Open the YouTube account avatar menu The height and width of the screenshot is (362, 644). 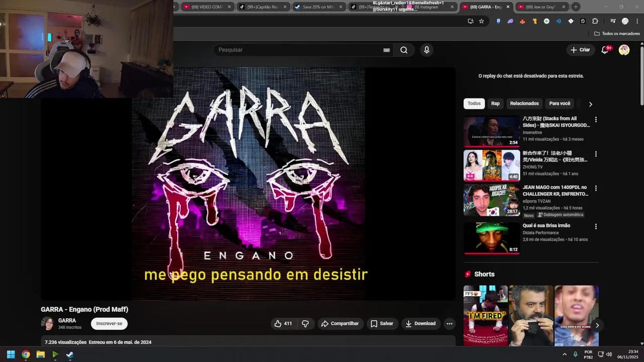click(624, 50)
